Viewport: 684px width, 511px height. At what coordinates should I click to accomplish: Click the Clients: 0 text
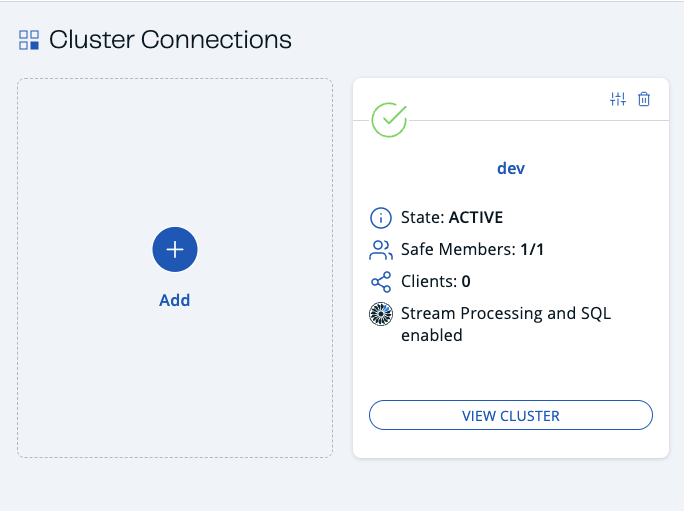click(x=435, y=281)
